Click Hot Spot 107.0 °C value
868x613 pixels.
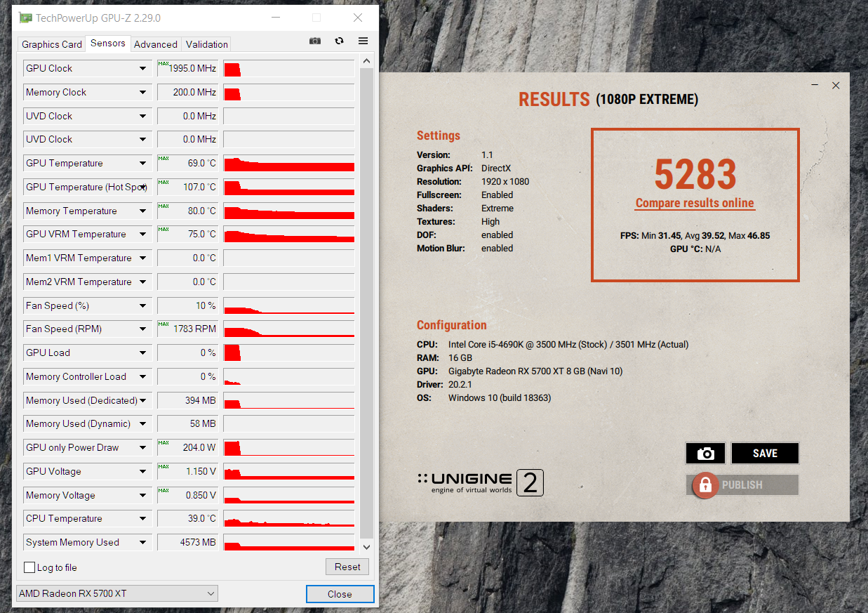tap(187, 187)
